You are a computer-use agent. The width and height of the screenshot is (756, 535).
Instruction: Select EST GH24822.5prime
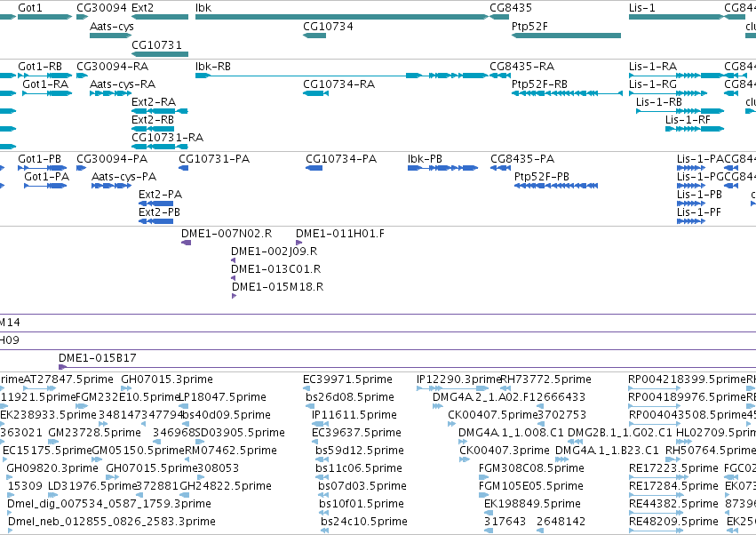(185, 495)
